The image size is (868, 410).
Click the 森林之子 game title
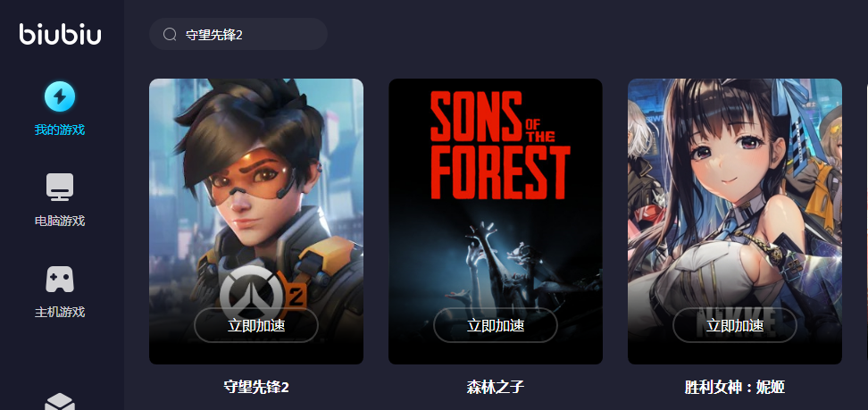pyautogui.click(x=496, y=387)
